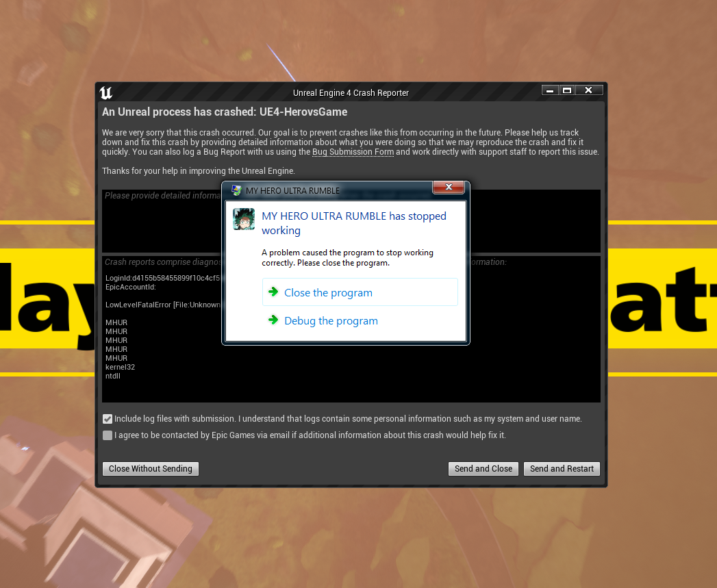Click the LoginId line in diagnostics
The height and width of the screenshot is (588, 717).
[x=163, y=278]
